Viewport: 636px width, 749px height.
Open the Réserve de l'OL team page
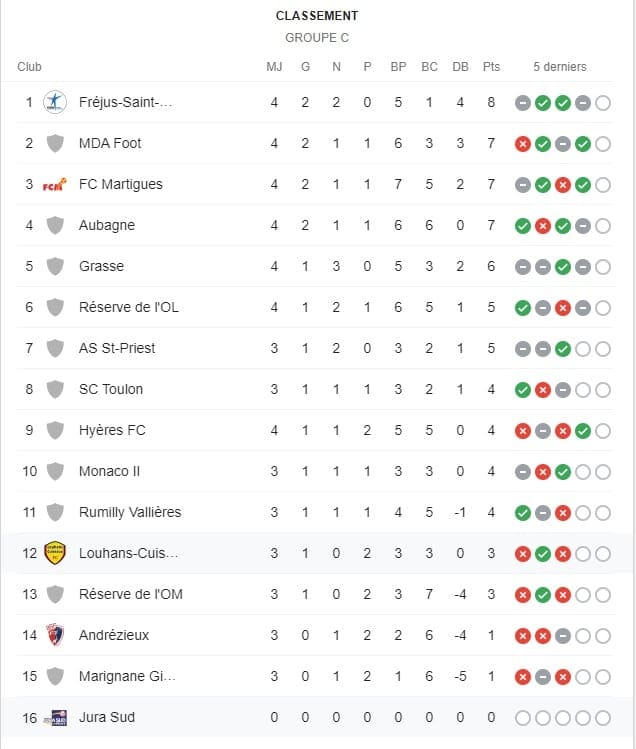tap(129, 307)
